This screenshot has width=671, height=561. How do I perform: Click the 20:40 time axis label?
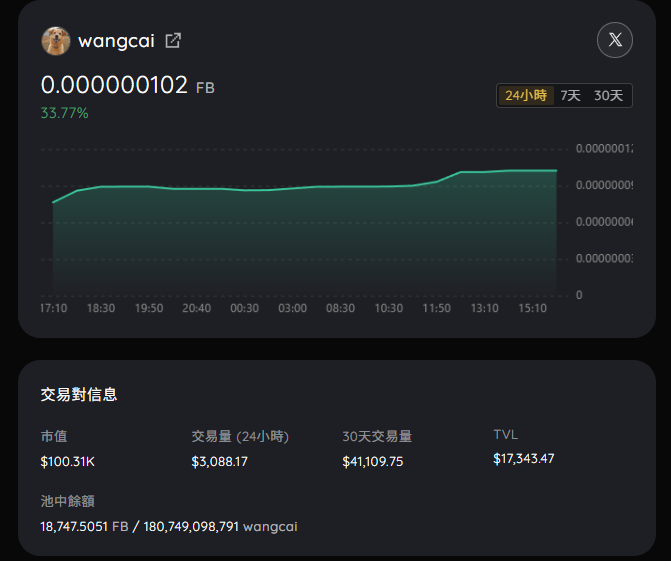tap(197, 308)
